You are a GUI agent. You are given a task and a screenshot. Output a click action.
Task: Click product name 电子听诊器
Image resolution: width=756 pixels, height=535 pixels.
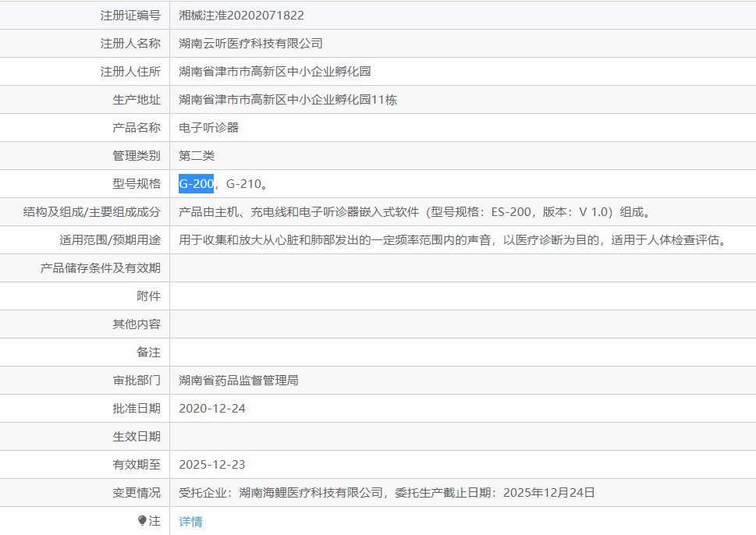tap(209, 128)
